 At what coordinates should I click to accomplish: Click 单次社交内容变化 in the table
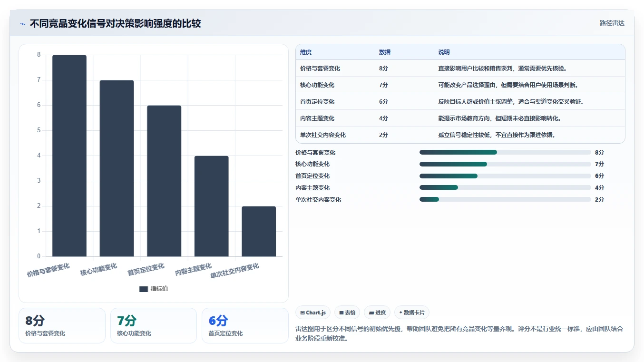tap(323, 135)
